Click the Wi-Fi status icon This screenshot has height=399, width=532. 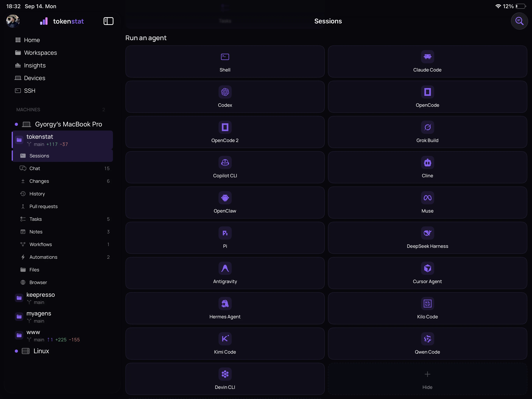(x=498, y=6)
